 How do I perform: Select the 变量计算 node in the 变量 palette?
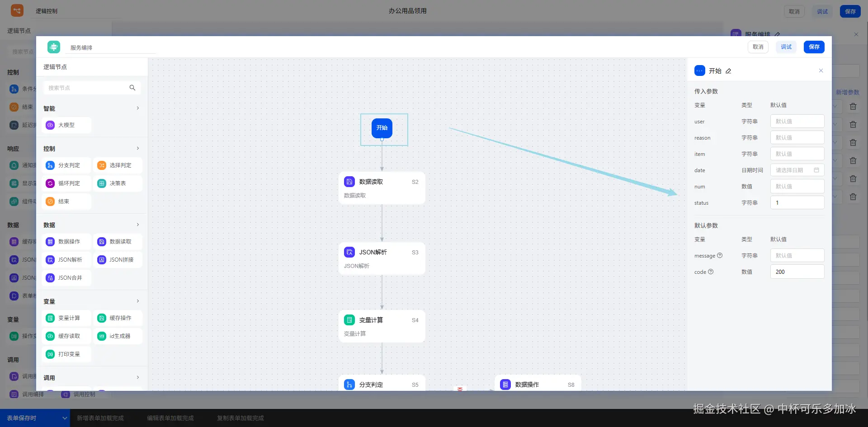pos(67,318)
